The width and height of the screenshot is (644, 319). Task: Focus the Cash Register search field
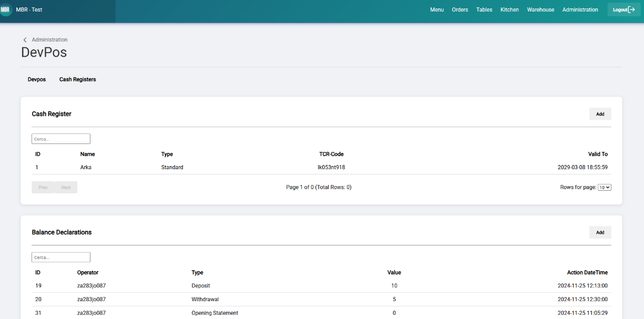click(x=61, y=139)
